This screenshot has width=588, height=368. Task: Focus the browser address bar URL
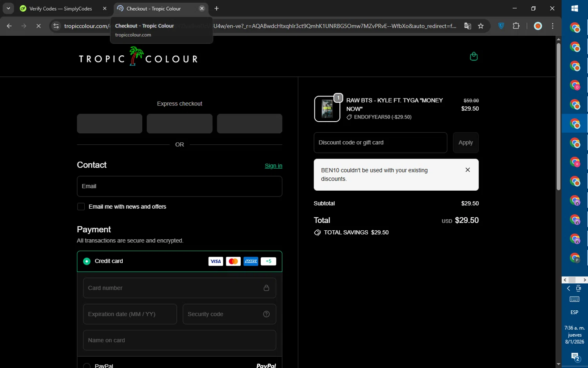coord(260,26)
